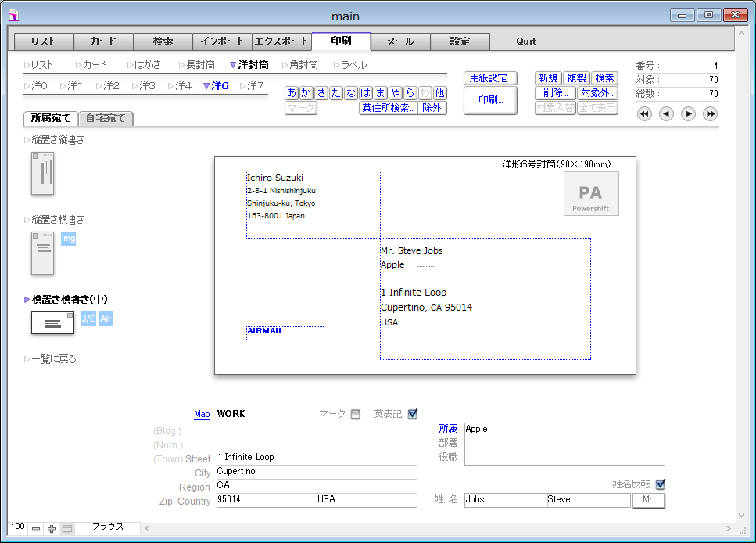Toggle the 姓名反転 checkbox

point(660,484)
